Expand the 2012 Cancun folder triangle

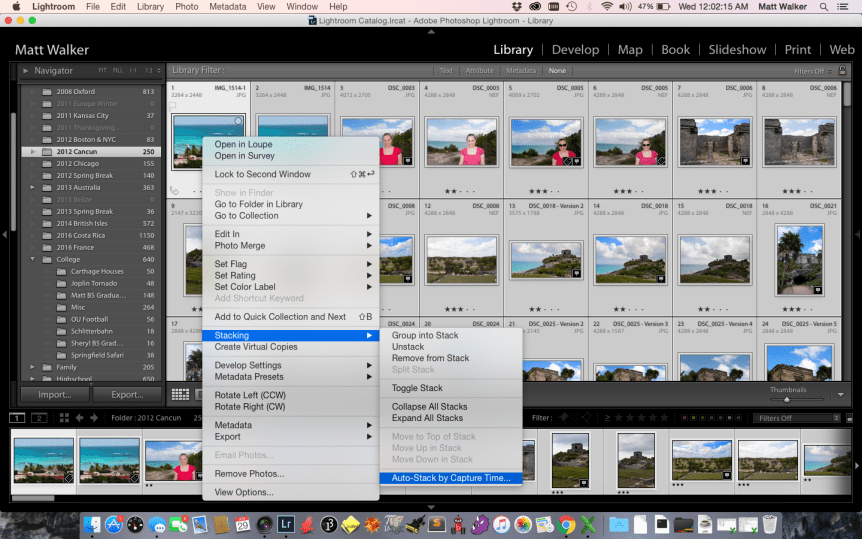point(33,152)
